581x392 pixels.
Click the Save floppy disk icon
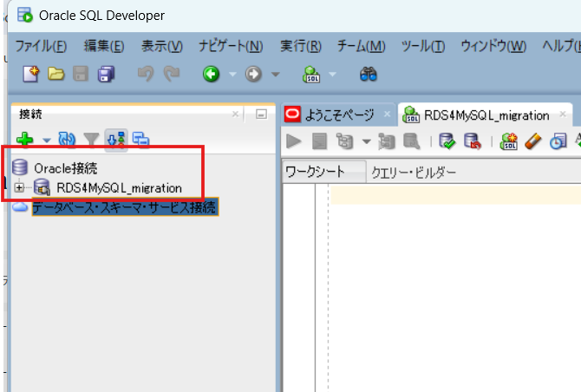tap(81, 74)
